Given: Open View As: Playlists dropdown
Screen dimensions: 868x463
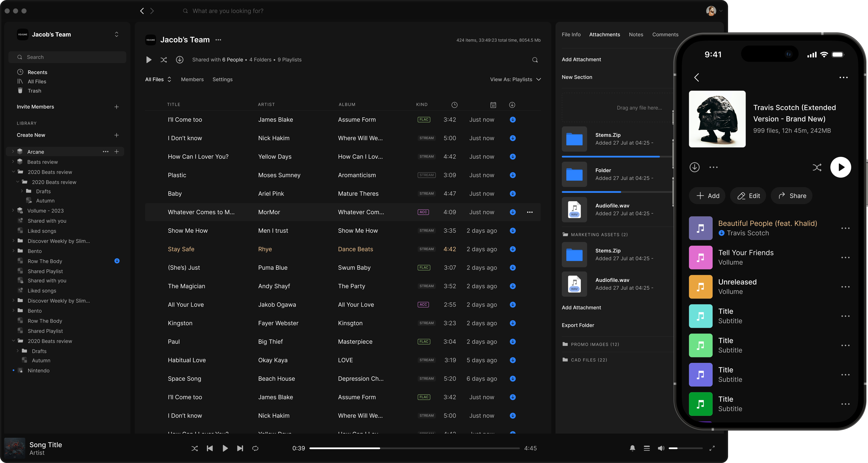Looking at the screenshot, I should 515,80.
